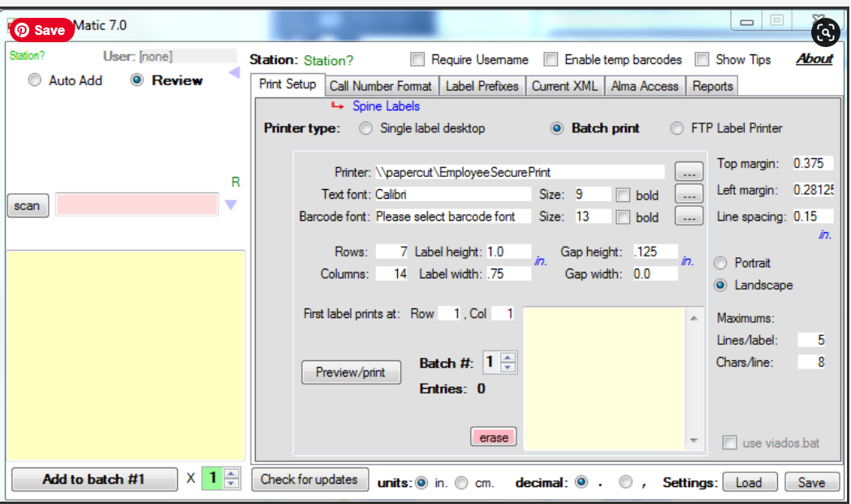Enable temp barcodes
Image resolution: width=851 pixels, height=504 pixels.
coord(551,59)
